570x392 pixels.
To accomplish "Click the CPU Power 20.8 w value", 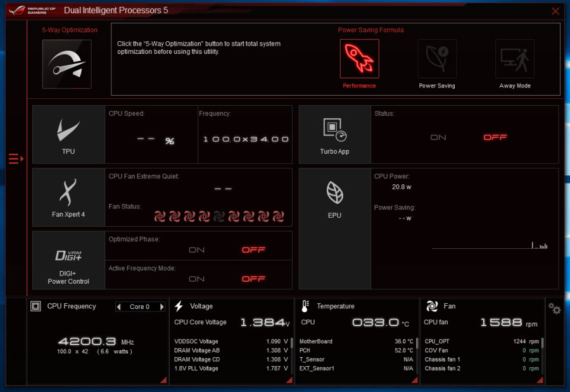I will click(402, 187).
